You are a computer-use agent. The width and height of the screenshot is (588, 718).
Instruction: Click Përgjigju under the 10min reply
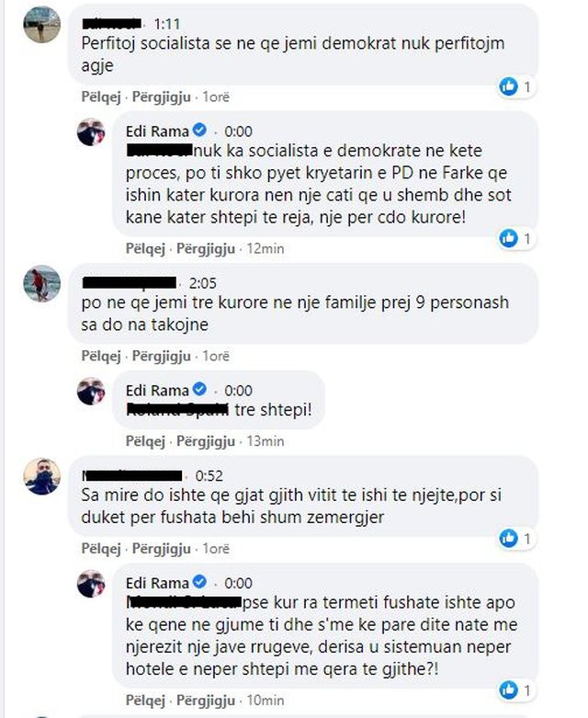[x=206, y=701]
